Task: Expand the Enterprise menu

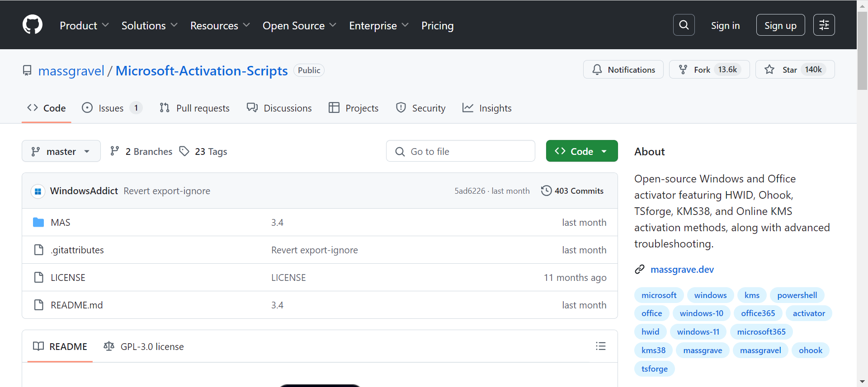Action: [x=379, y=25]
